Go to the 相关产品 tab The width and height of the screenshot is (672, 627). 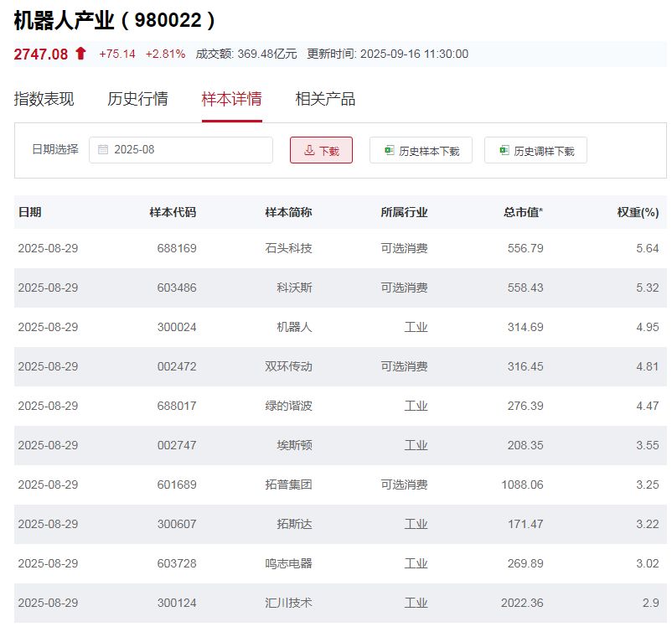(325, 99)
